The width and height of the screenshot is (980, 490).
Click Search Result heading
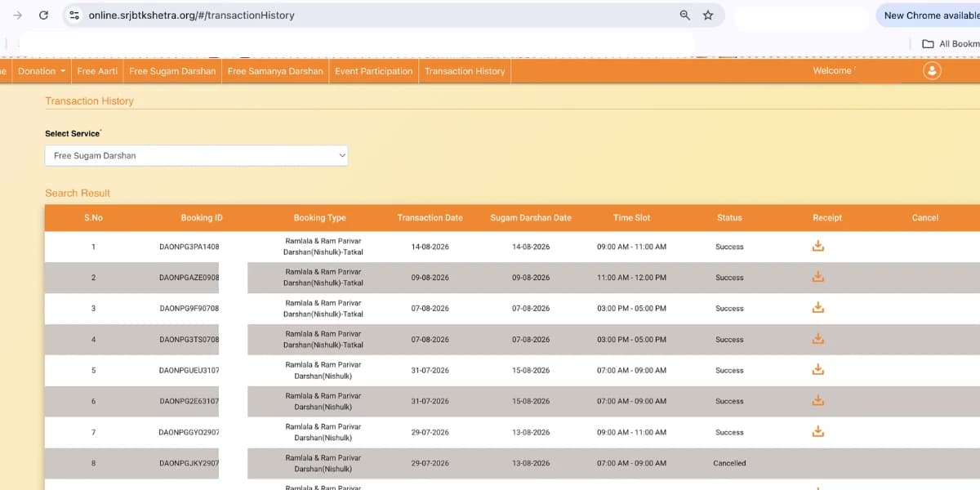pyautogui.click(x=78, y=194)
